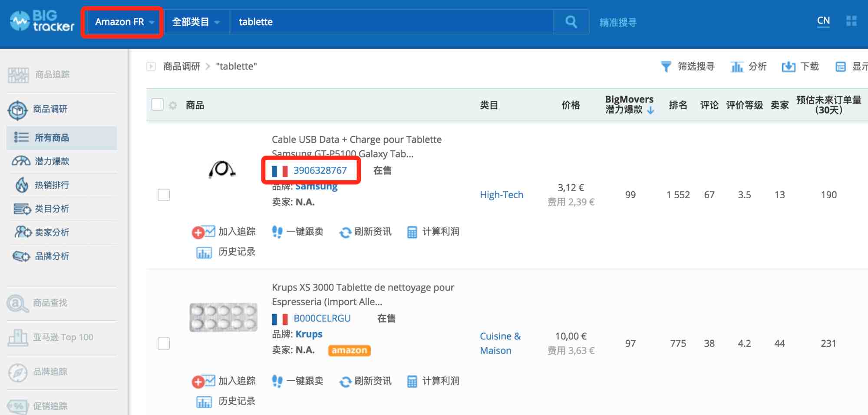Image resolution: width=868 pixels, height=415 pixels.
Task: Click 一键跟卖 icon for Cable USB product
Action: 277,232
